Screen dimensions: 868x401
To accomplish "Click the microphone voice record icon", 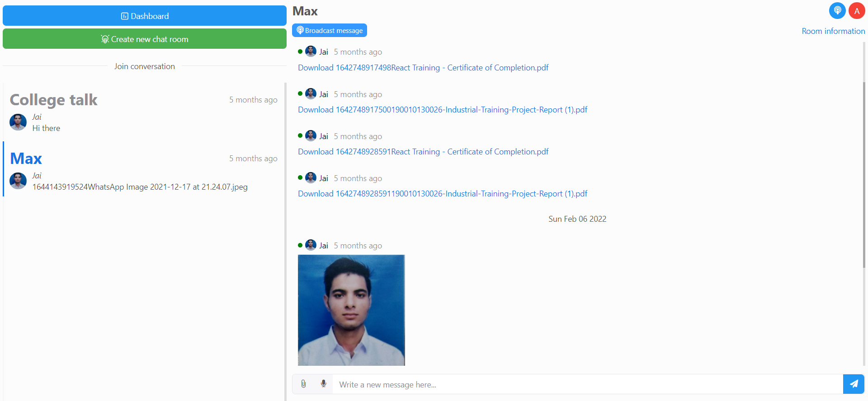I will point(324,384).
